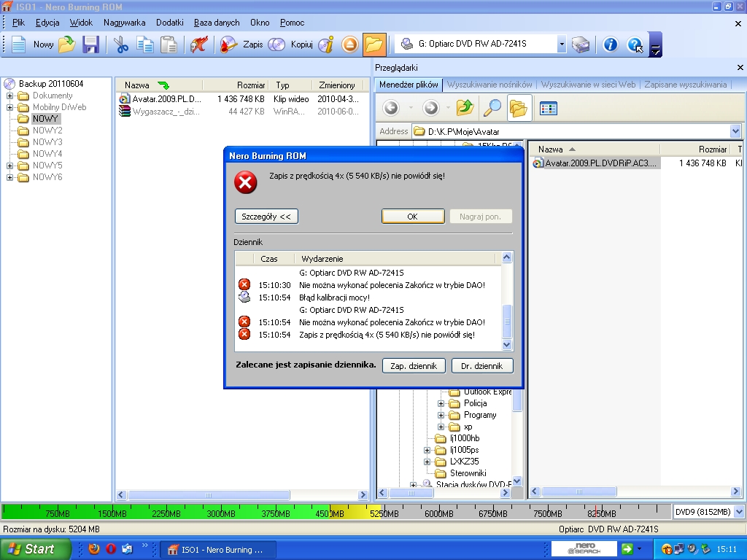Save the log via Zap. dziennik
Image resolution: width=747 pixels, height=560 pixels.
414,366
